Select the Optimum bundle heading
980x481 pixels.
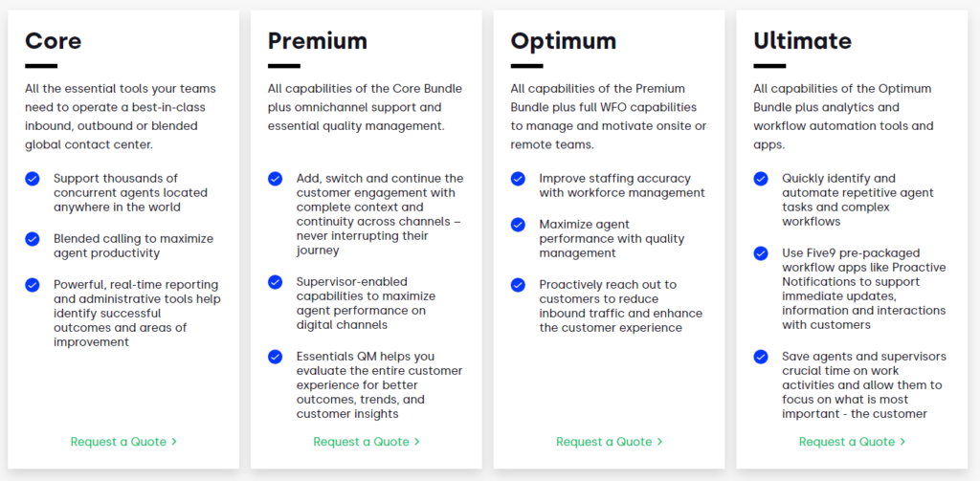[563, 41]
